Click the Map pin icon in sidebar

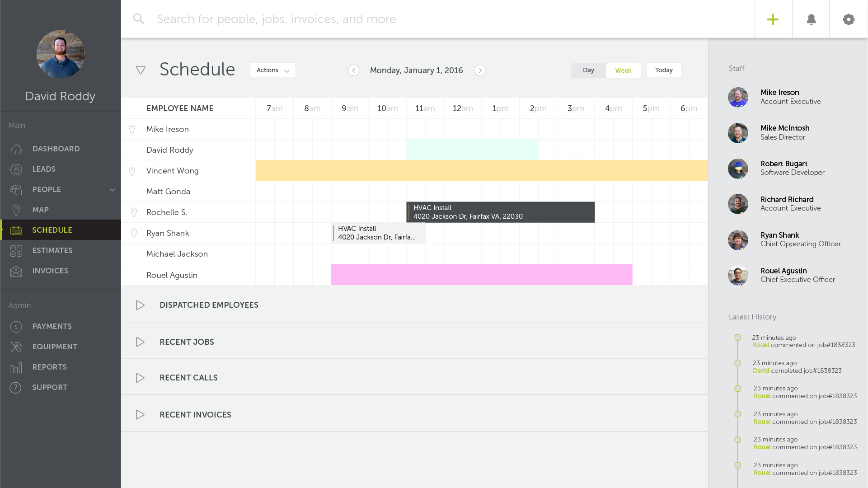[16, 210]
